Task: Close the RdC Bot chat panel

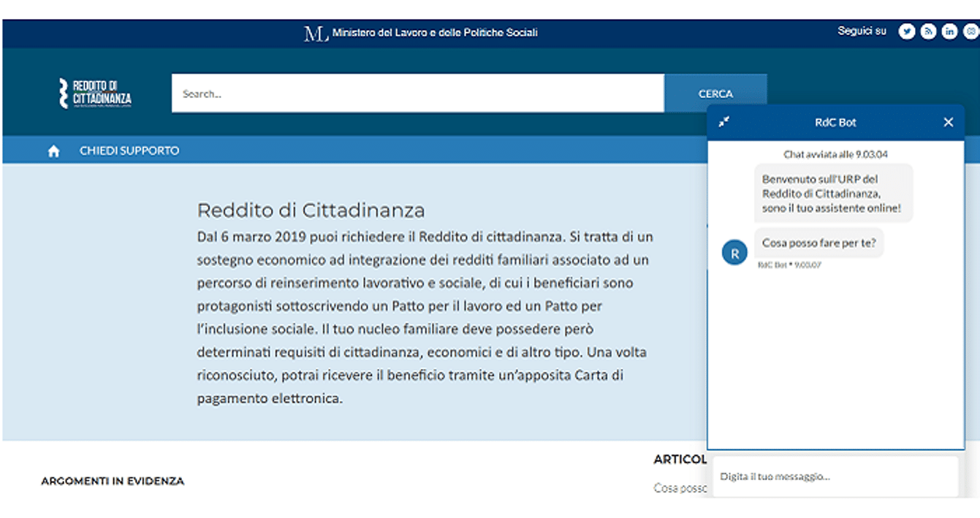Action: click(948, 122)
